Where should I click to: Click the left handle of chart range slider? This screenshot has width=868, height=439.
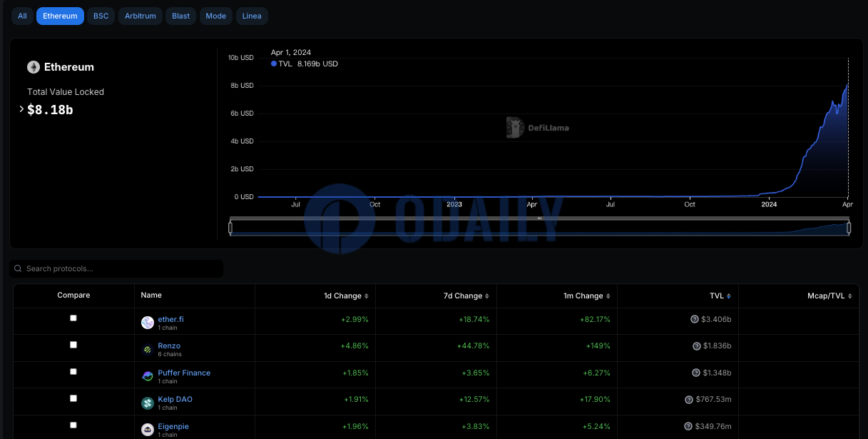point(230,228)
